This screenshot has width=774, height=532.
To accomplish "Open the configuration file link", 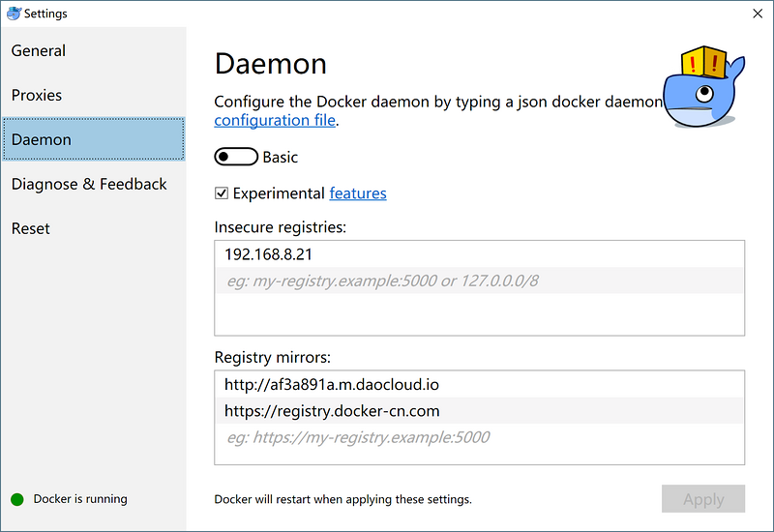I will click(275, 120).
